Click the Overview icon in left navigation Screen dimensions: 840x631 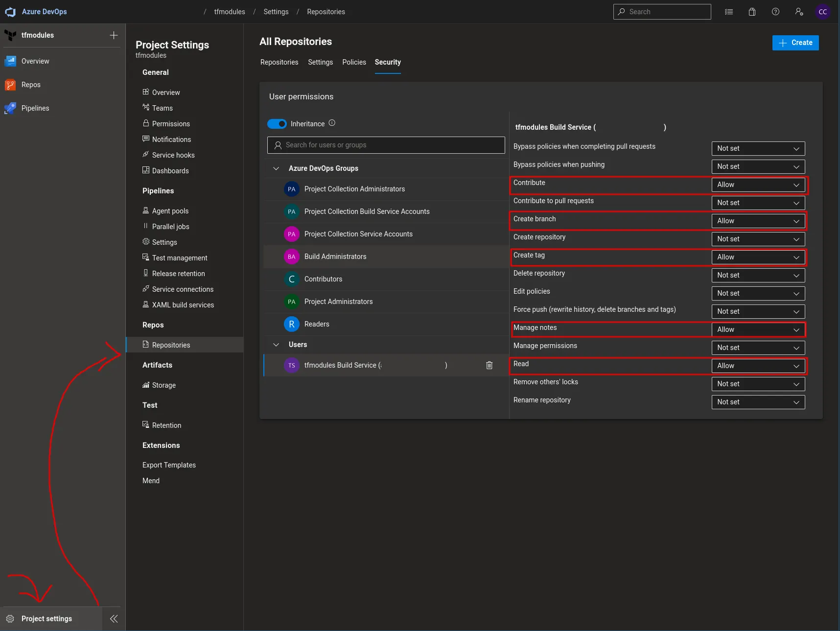click(10, 61)
